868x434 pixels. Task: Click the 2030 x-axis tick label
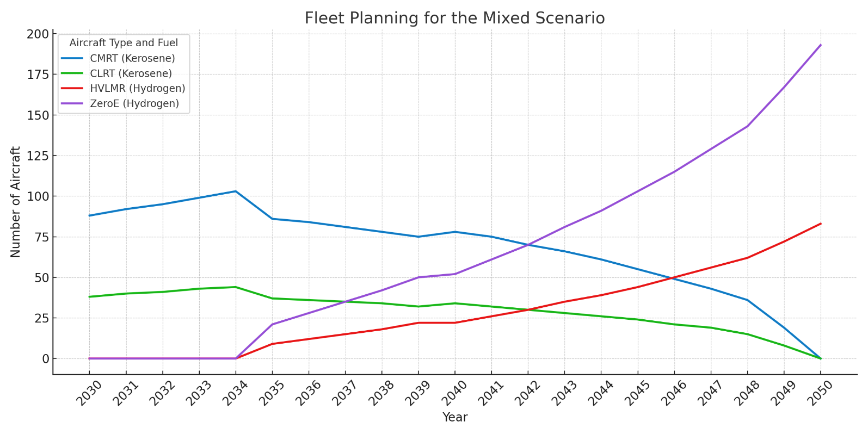pyautogui.click(x=89, y=393)
